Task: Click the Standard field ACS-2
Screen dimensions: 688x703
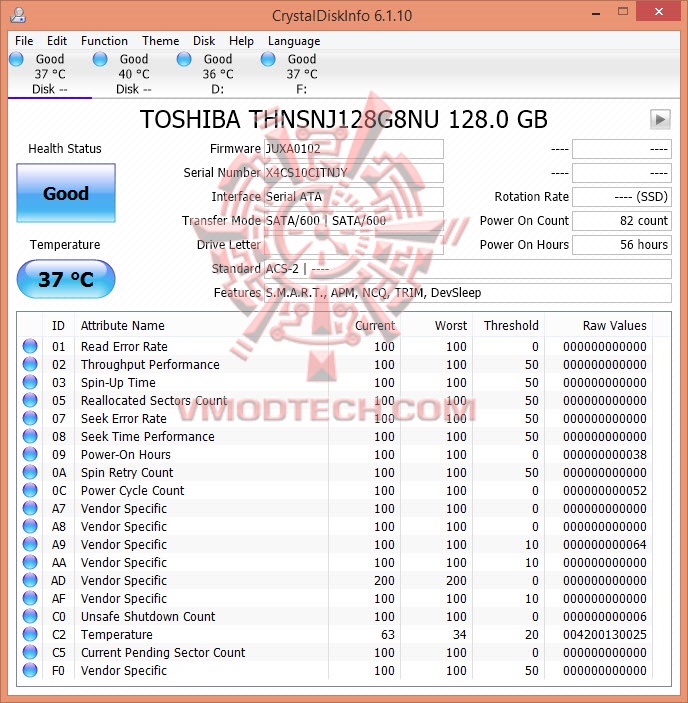Action: (x=467, y=269)
